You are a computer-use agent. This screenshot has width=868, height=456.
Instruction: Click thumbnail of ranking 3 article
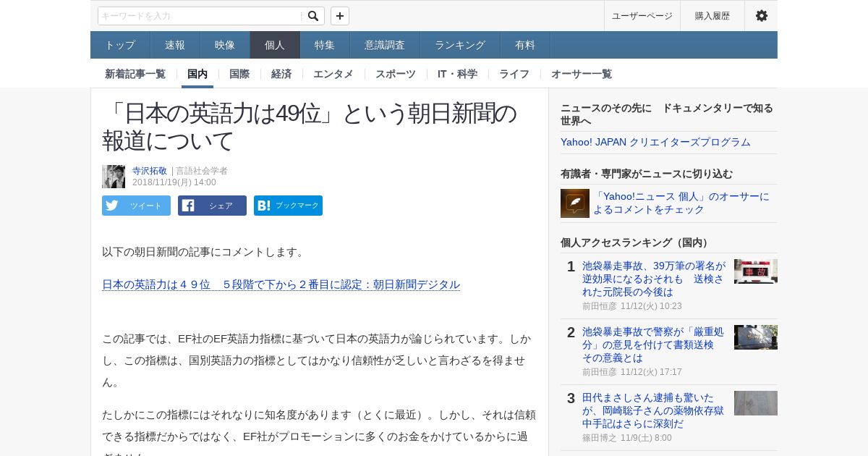pos(756,403)
